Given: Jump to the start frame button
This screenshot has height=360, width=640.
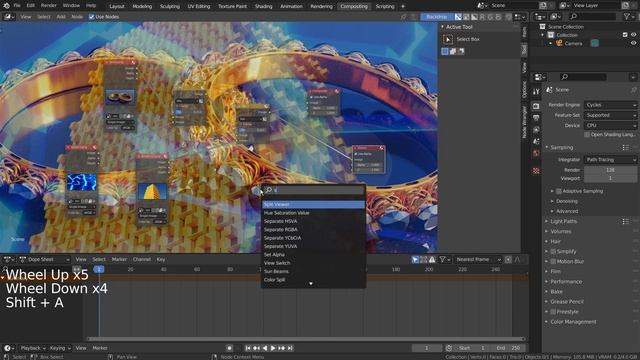Looking at the screenshot, I should [248, 348].
